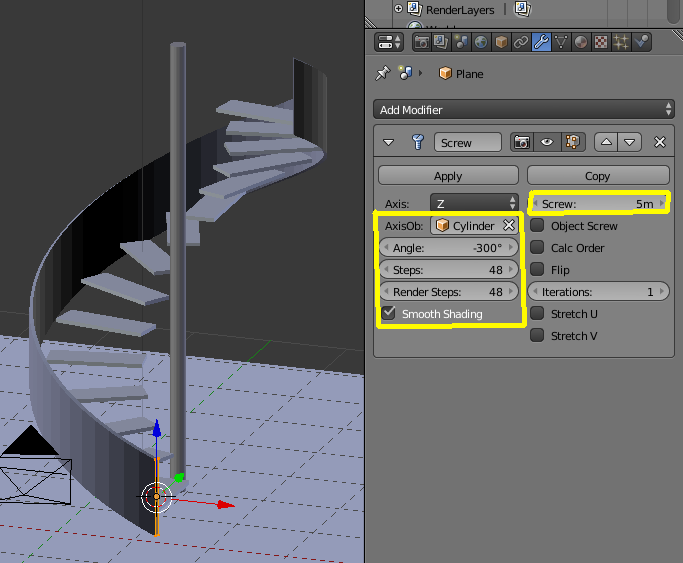Viewport: 683px width, 563px height.
Task: Open the Object properties tab
Action: click(501, 42)
